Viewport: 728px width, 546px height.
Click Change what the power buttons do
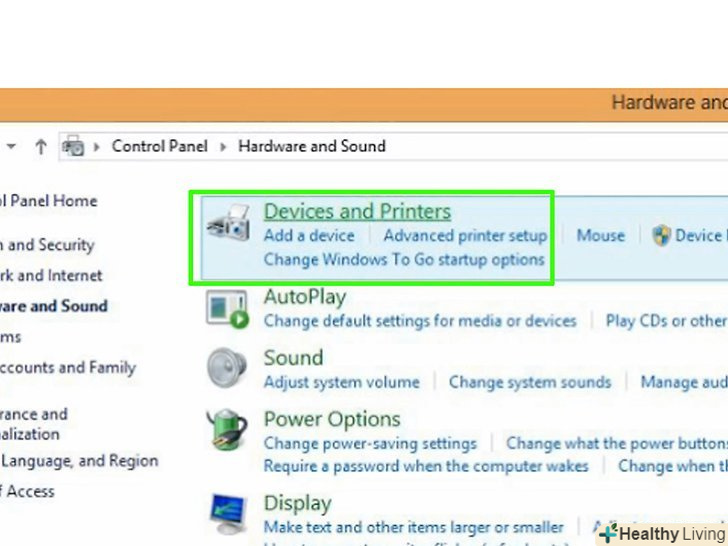[x=617, y=443]
